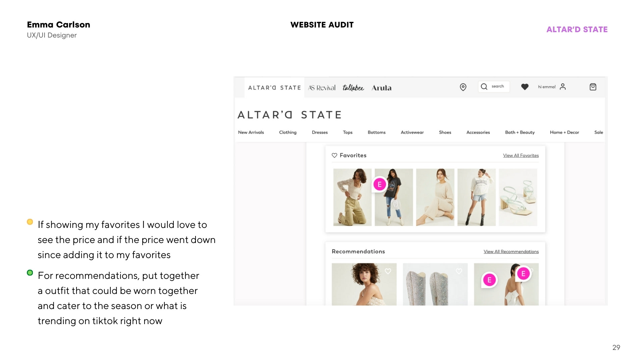Click the black heart favorites icon
644x362 pixels.
click(x=525, y=87)
